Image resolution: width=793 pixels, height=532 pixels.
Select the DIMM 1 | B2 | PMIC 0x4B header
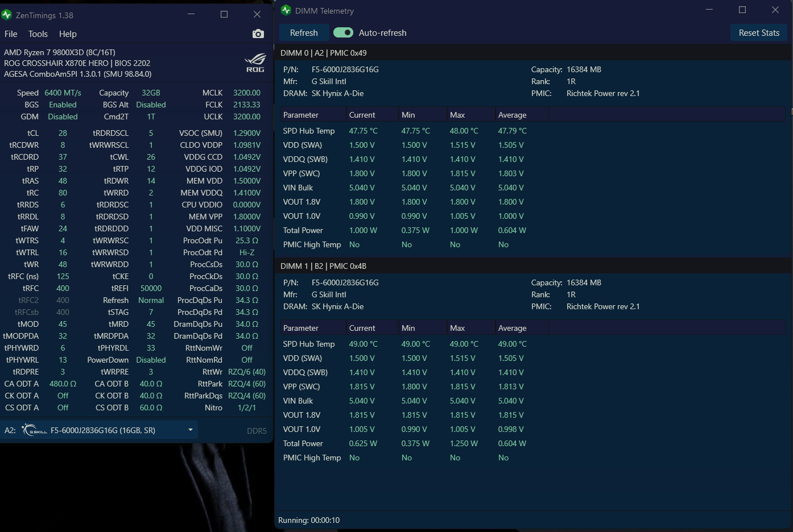click(323, 266)
